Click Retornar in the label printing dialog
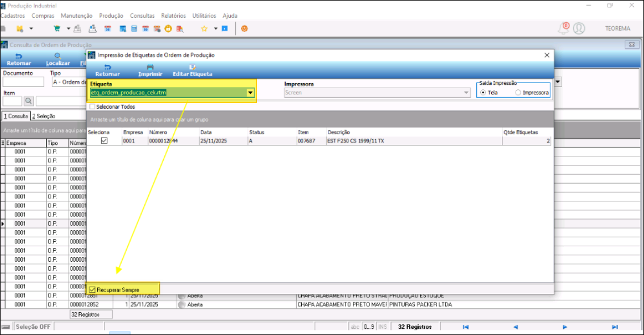 pyautogui.click(x=107, y=67)
